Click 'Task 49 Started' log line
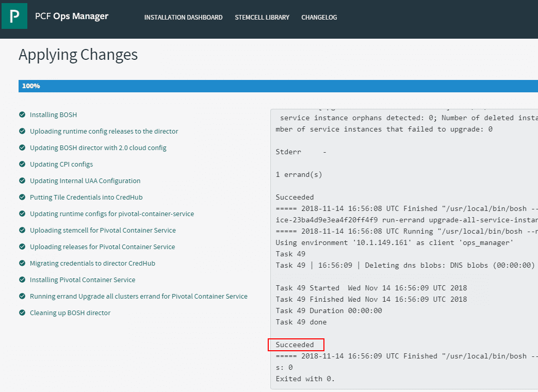Screen dimensions: 538x392 click(371, 288)
